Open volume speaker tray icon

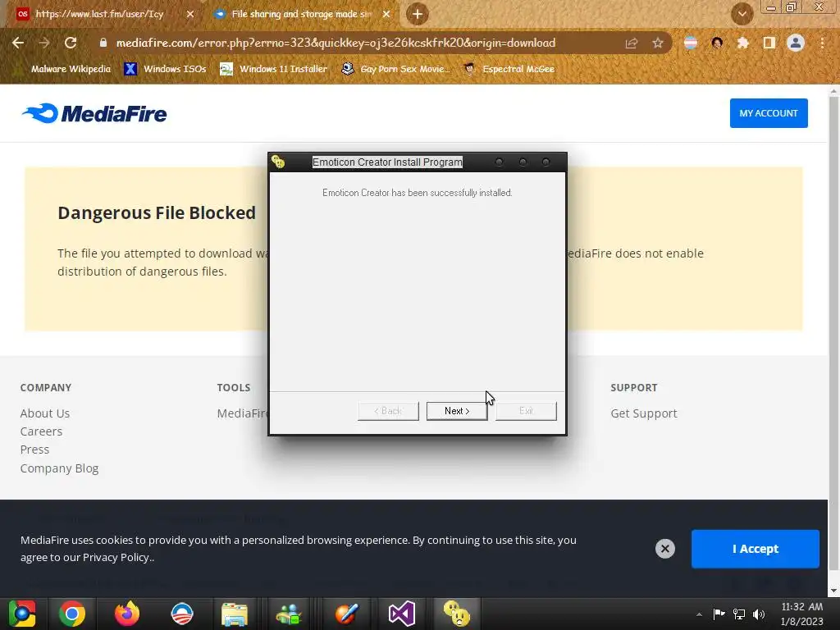click(759, 614)
